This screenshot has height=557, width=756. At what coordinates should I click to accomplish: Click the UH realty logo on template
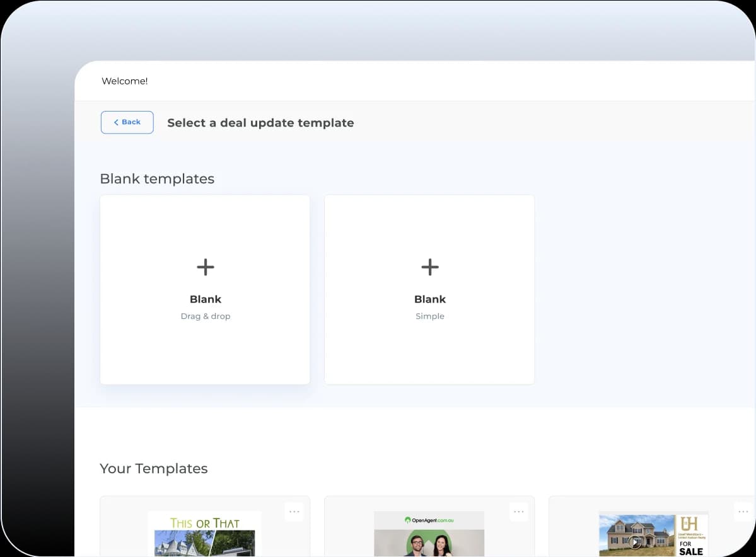pyautogui.click(x=689, y=524)
